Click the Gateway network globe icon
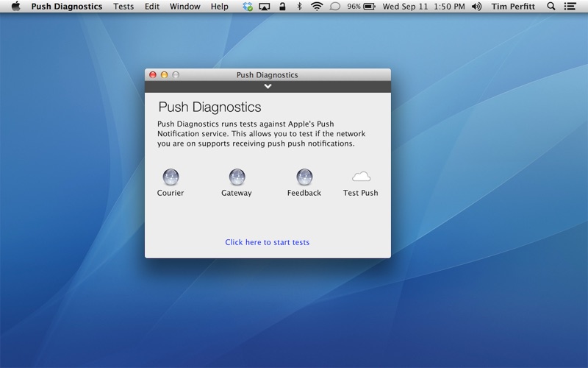Screen dimensions: 588x368 coord(237,177)
